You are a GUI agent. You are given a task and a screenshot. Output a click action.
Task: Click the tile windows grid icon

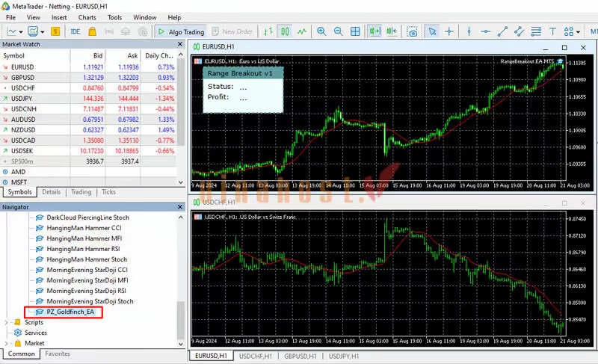click(355, 31)
